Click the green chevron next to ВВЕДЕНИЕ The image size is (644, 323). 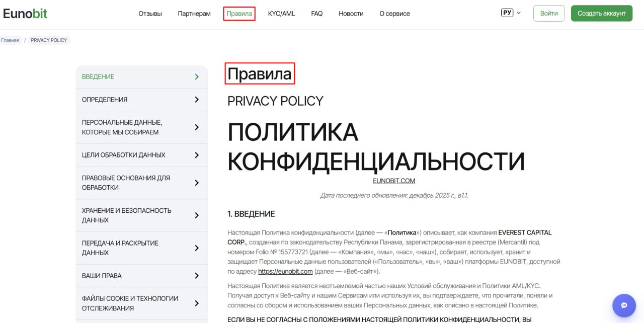tap(197, 77)
